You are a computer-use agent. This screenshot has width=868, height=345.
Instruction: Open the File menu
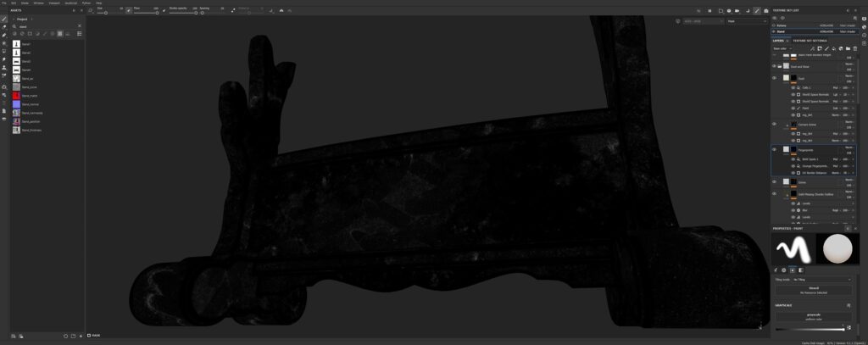[x=4, y=3]
